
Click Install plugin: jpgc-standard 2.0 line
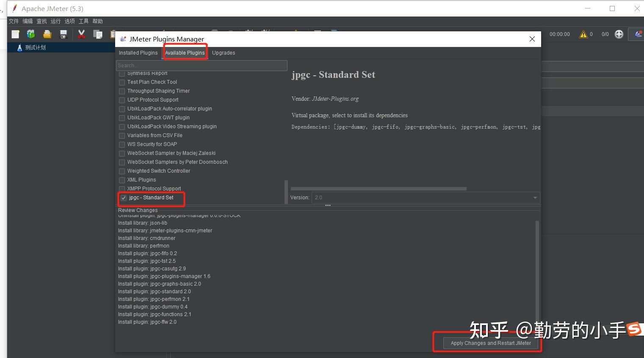tap(155, 292)
